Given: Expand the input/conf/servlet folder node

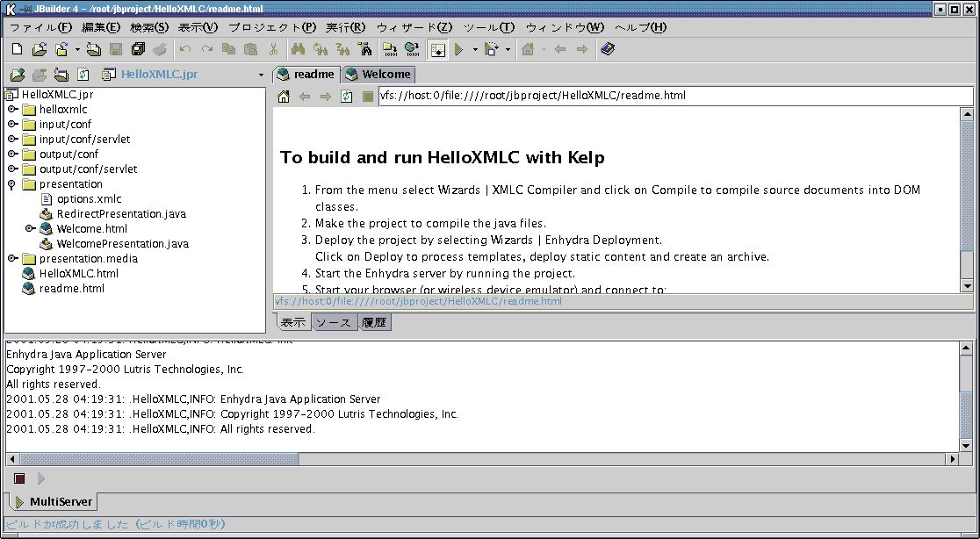Looking at the screenshot, I should coord(12,140).
